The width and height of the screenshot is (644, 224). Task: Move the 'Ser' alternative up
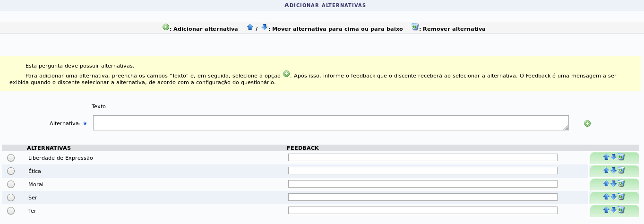tap(606, 197)
